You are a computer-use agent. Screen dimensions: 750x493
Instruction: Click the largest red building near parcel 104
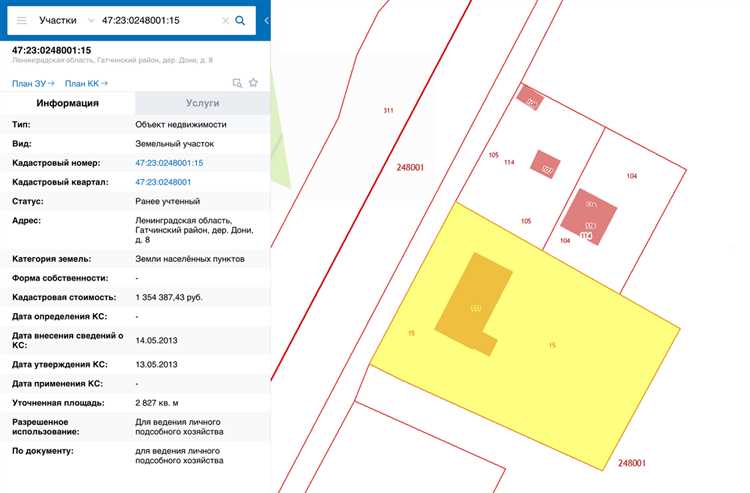pos(589,218)
